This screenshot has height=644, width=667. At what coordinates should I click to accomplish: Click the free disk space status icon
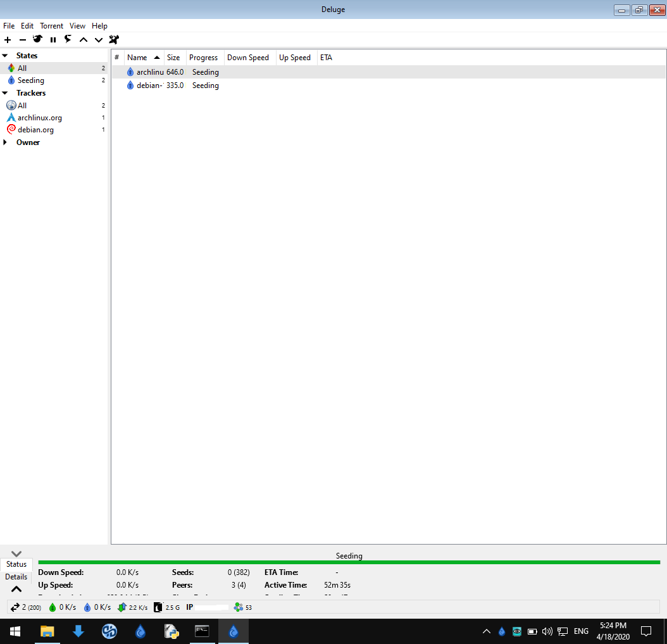click(x=158, y=607)
